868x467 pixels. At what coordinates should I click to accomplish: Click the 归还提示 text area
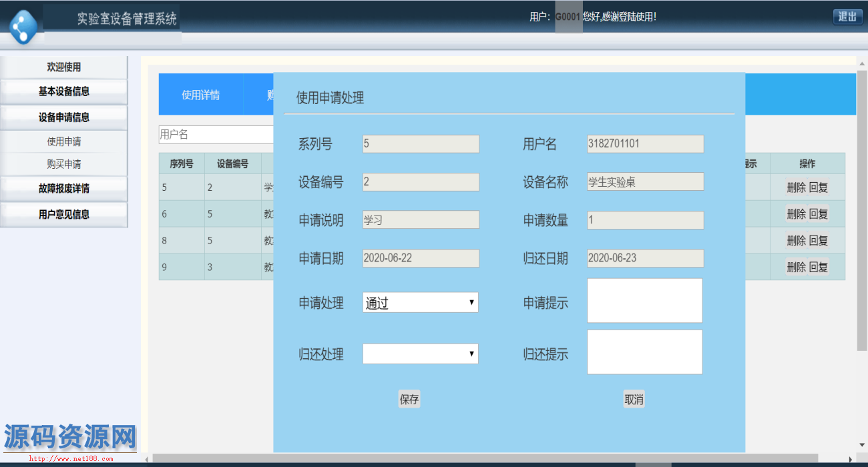(x=645, y=352)
